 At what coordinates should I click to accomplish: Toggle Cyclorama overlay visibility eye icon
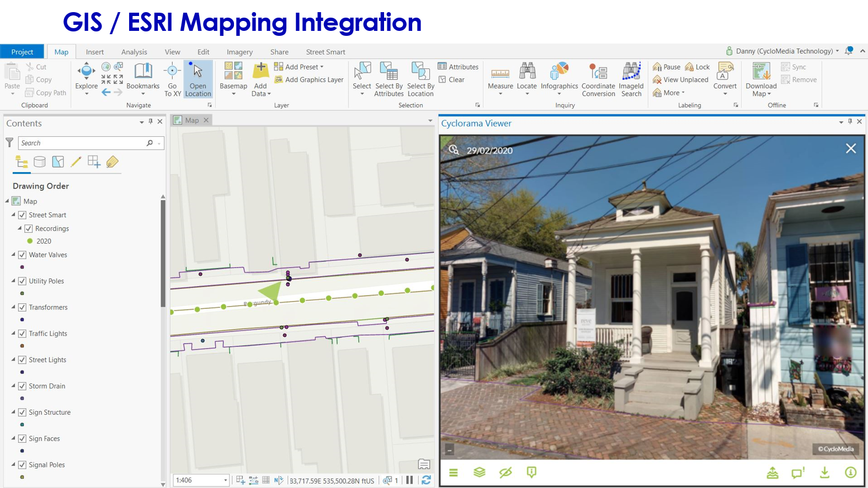[x=505, y=473]
